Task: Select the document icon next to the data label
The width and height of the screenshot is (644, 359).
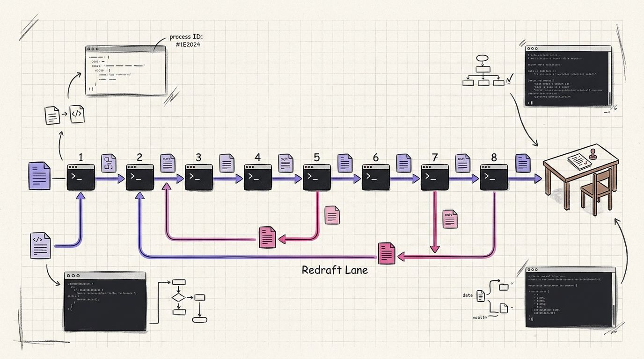Action: coord(480,296)
